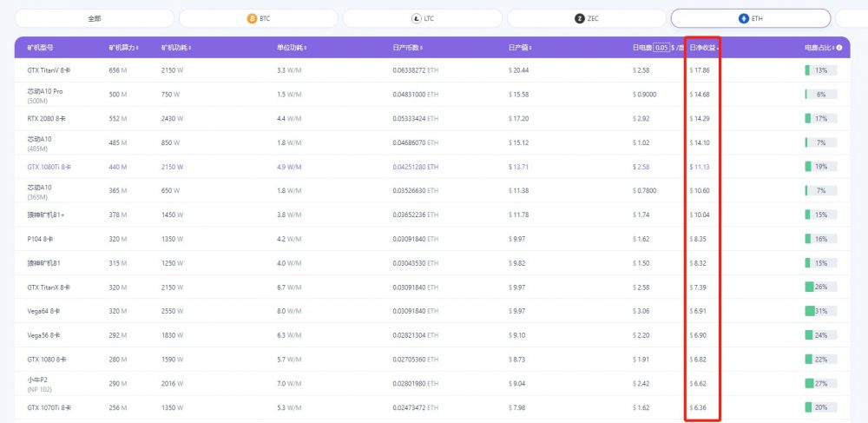This screenshot has width=868, height=423.
Task: Sort by 日产值 column
Action: (x=520, y=48)
